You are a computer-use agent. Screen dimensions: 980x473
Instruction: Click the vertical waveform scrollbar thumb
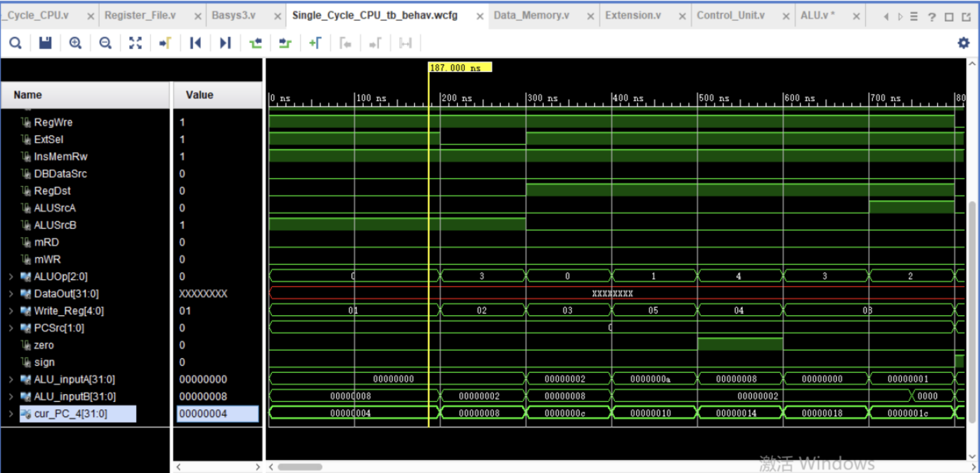coord(972,312)
